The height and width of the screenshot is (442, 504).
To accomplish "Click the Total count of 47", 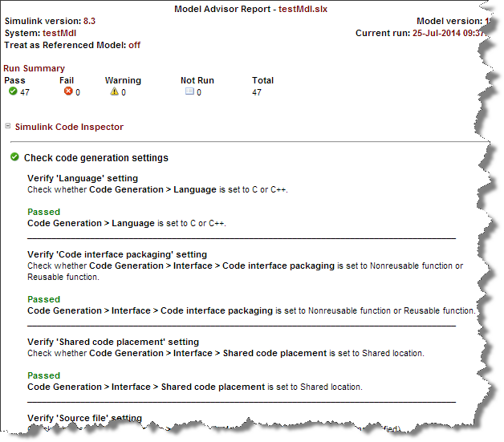I will click(257, 92).
